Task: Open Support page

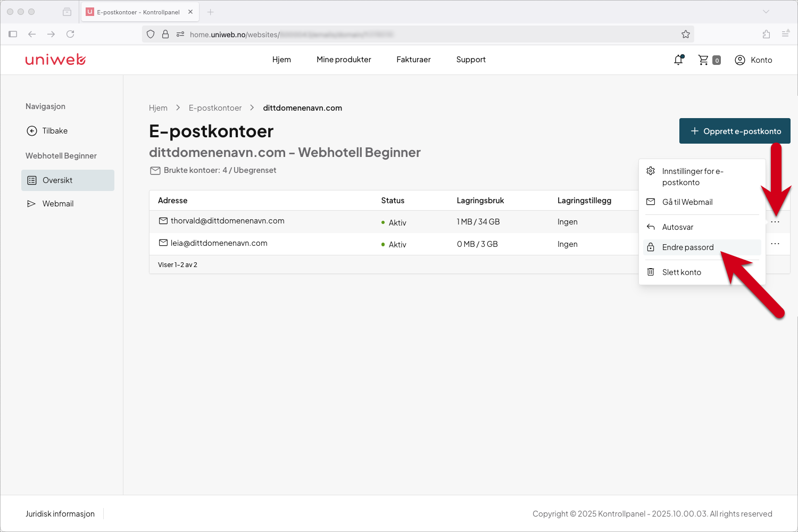Action: (471, 60)
